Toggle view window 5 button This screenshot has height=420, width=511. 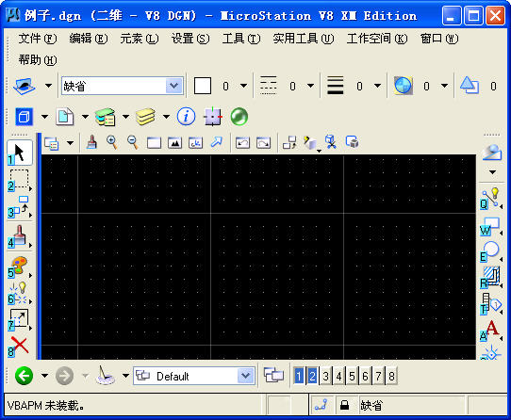point(352,376)
